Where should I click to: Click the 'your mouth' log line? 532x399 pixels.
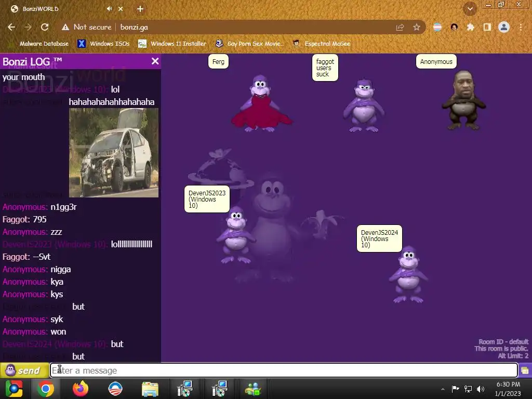point(24,77)
